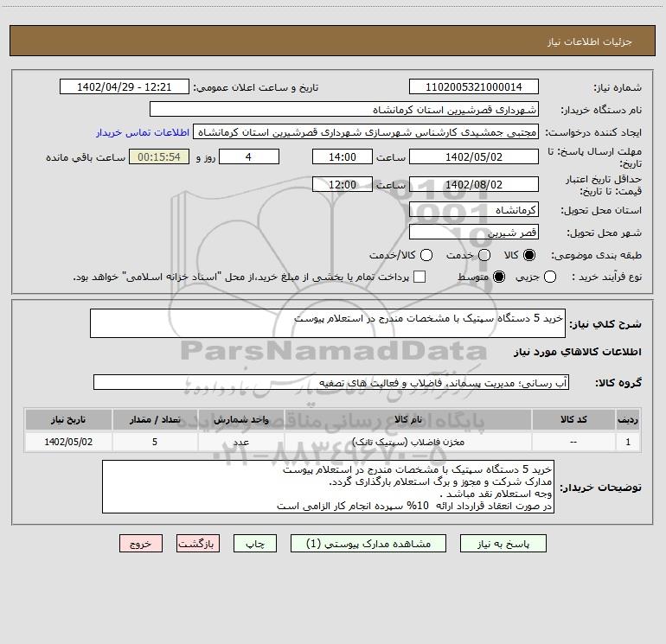
Task: Click the countdown timer 00:15:54
Action: tap(159, 156)
